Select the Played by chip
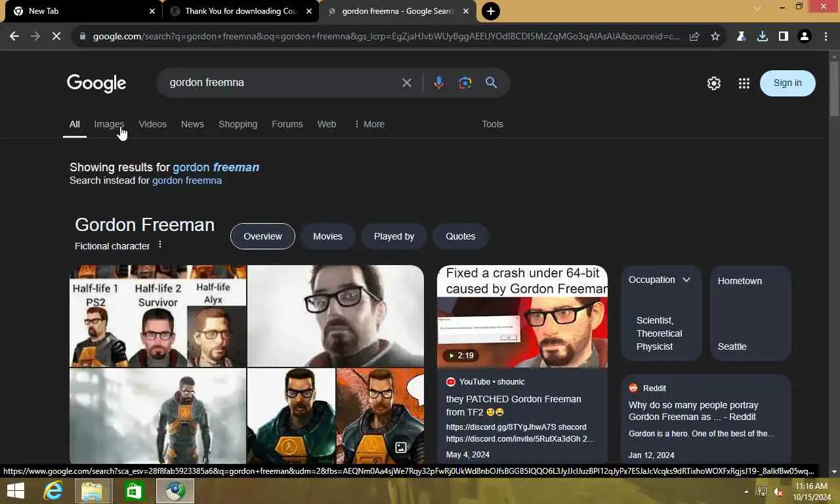The height and width of the screenshot is (504, 840). click(394, 236)
